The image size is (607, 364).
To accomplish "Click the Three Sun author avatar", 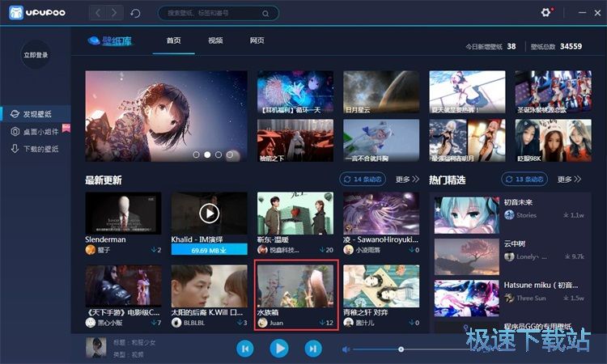I will point(509,298).
